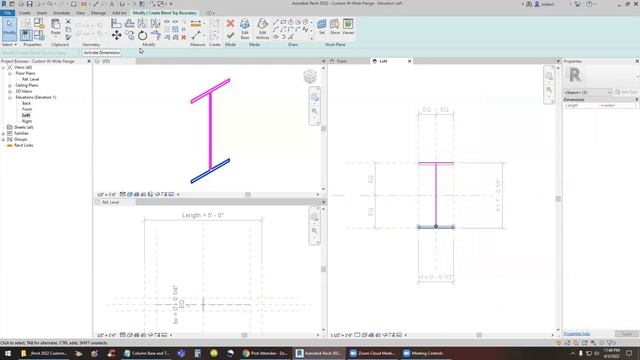Open the Annotate ribbon tab

coord(62,13)
